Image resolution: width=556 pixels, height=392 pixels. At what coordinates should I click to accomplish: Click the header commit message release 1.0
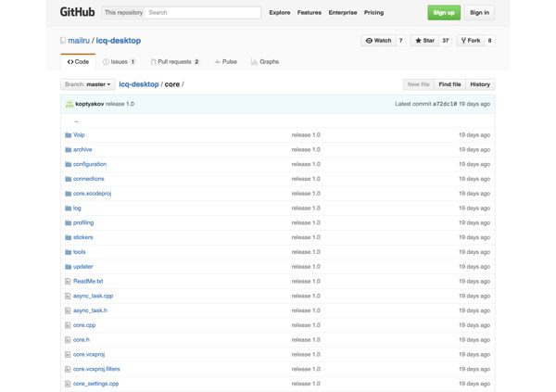(x=120, y=104)
